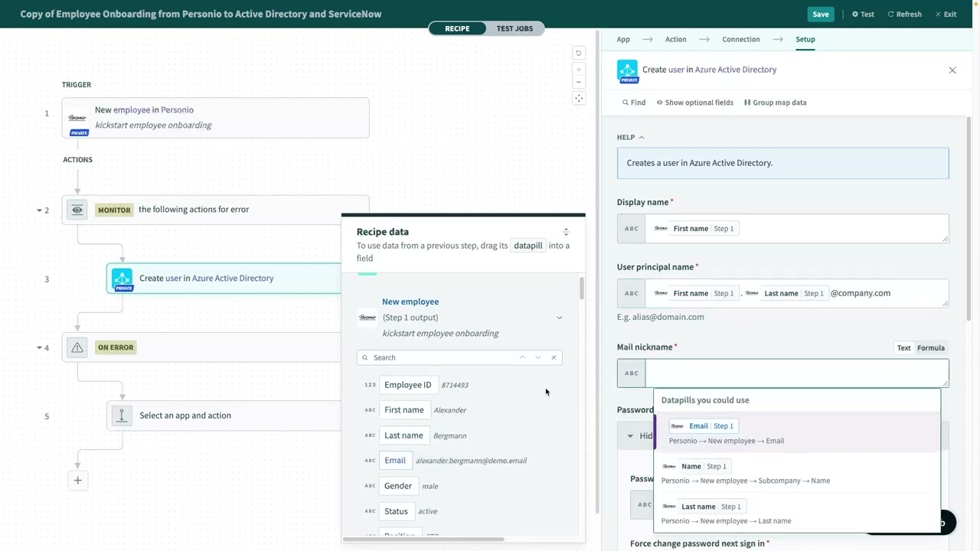Click the Test button
Image resolution: width=980 pixels, height=551 pixels.
coord(863,15)
